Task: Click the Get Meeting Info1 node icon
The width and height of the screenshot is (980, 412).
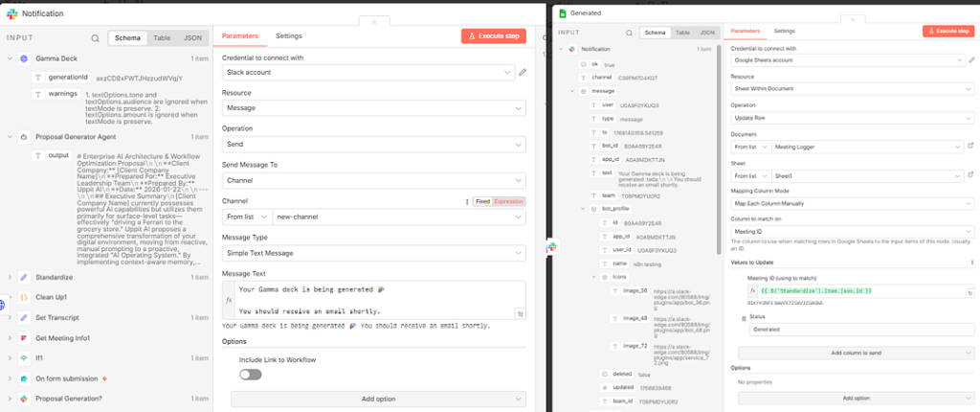Action: [x=24, y=337]
